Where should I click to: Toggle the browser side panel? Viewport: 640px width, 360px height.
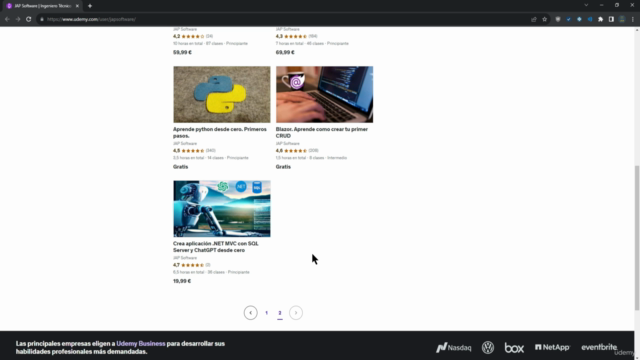coord(611,19)
